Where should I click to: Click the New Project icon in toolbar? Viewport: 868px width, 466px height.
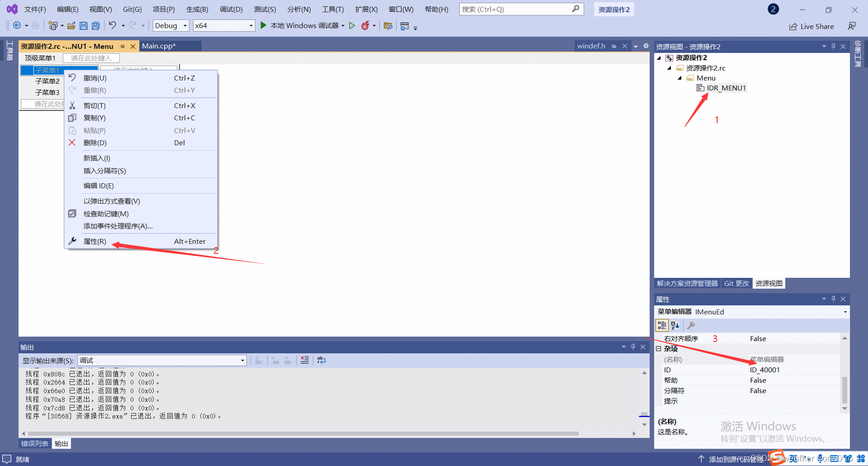53,26
